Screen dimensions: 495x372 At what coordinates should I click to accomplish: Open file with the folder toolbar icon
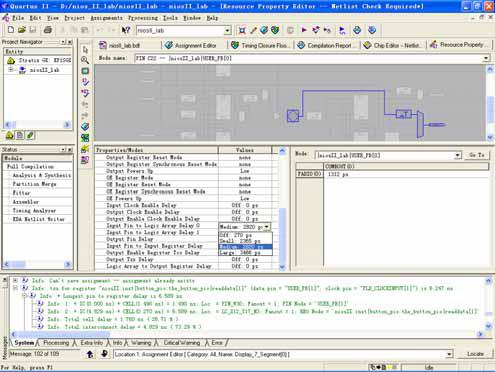click(22, 30)
